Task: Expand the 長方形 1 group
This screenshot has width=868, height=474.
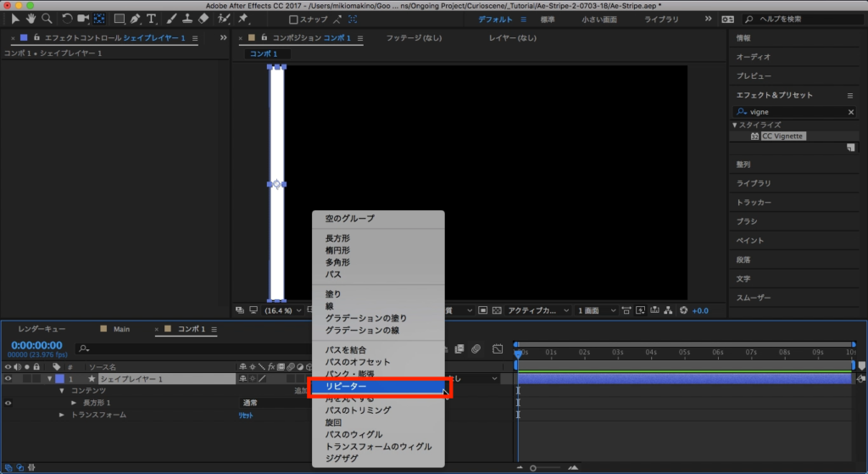Action: (x=74, y=403)
